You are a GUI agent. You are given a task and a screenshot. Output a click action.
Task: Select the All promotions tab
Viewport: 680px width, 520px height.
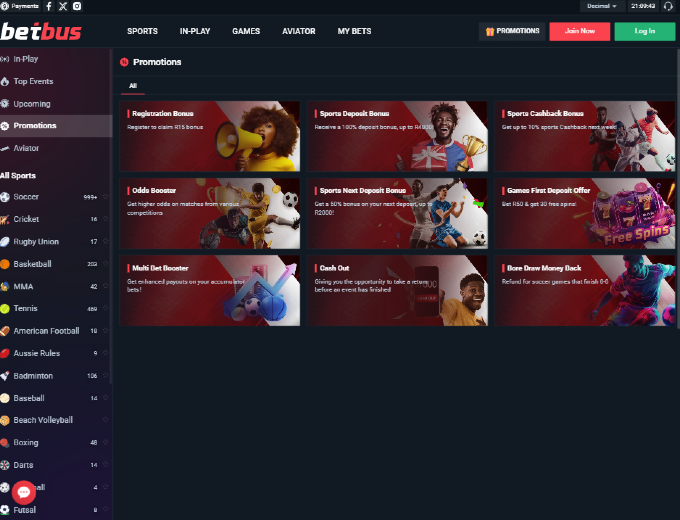pyautogui.click(x=133, y=86)
